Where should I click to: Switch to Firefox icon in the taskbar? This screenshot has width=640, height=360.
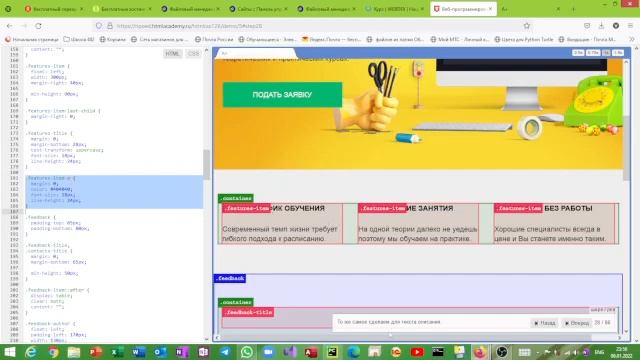click(480, 352)
